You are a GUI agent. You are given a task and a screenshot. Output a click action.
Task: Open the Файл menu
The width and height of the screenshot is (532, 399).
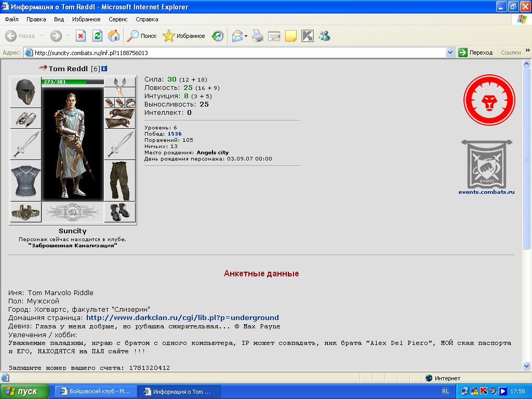[11, 19]
